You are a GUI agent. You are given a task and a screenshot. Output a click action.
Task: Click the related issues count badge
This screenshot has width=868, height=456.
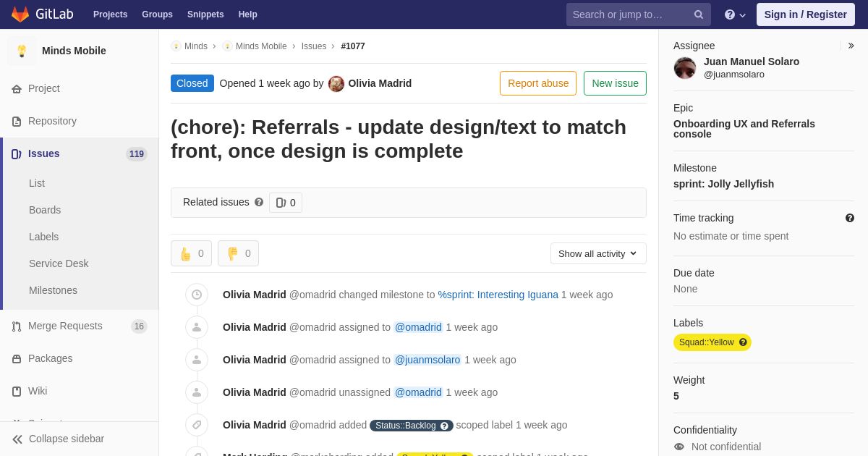click(286, 203)
